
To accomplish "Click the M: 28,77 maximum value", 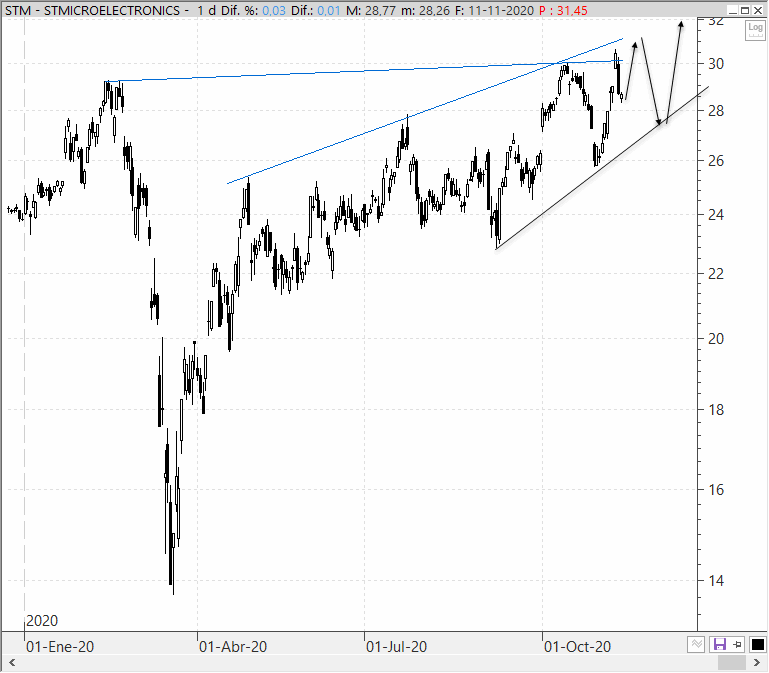I will click(370, 10).
